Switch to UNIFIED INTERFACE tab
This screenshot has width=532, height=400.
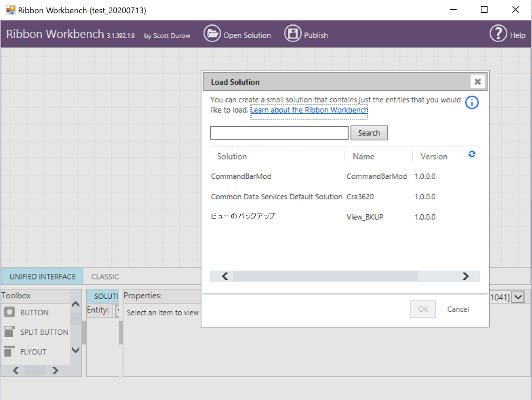pos(42,277)
